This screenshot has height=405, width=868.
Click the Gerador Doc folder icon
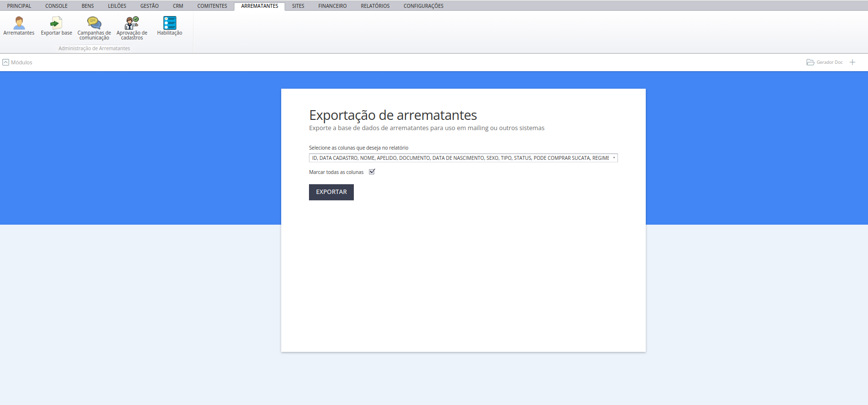[x=810, y=62]
